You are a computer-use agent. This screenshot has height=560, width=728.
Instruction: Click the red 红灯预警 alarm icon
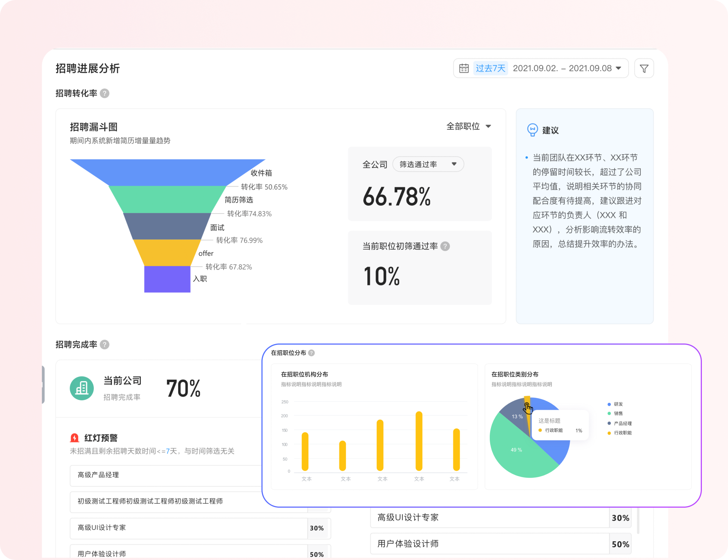pyautogui.click(x=75, y=438)
